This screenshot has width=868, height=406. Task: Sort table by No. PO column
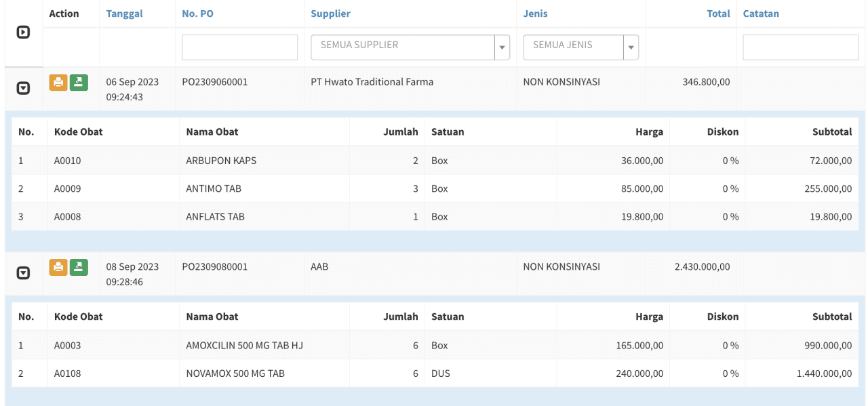click(x=197, y=14)
